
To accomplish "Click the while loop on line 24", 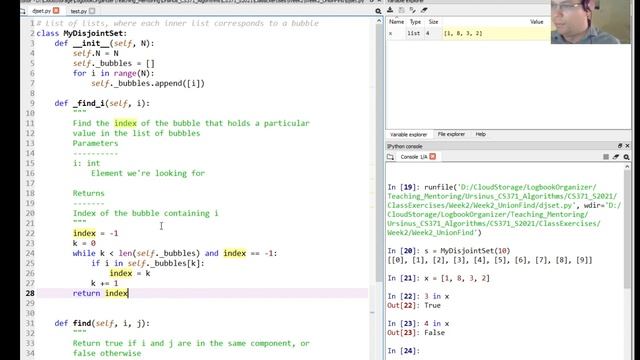I will click(x=175, y=253).
